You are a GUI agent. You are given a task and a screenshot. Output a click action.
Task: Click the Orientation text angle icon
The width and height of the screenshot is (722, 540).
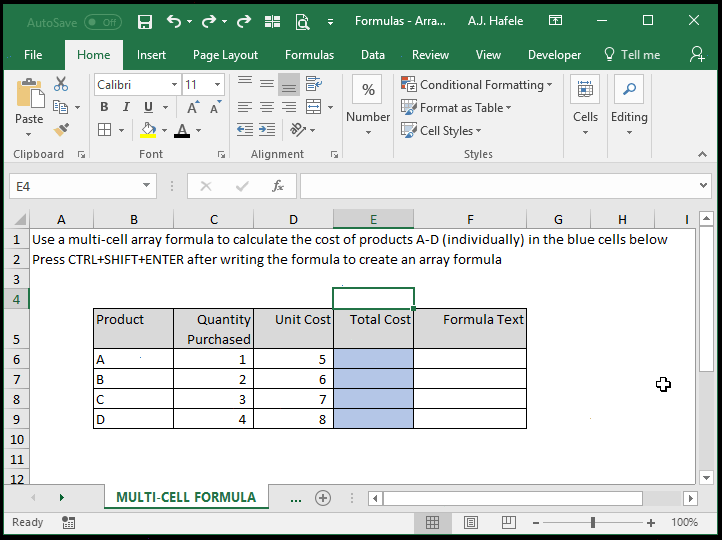point(298,130)
